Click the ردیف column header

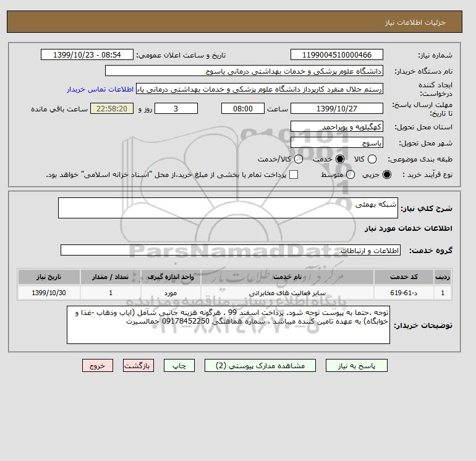point(443,277)
